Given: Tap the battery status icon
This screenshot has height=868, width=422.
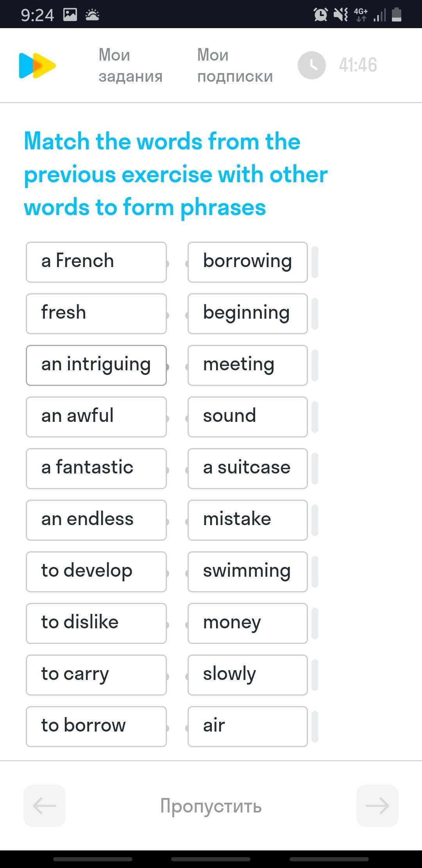Looking at the screenshot, I should coord(396,15).
